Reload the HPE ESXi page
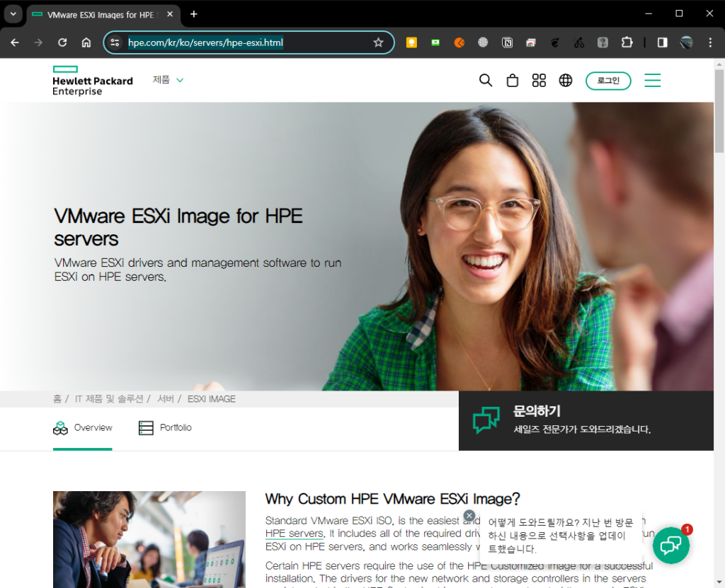The image size is (725, 588). point(62,42)
